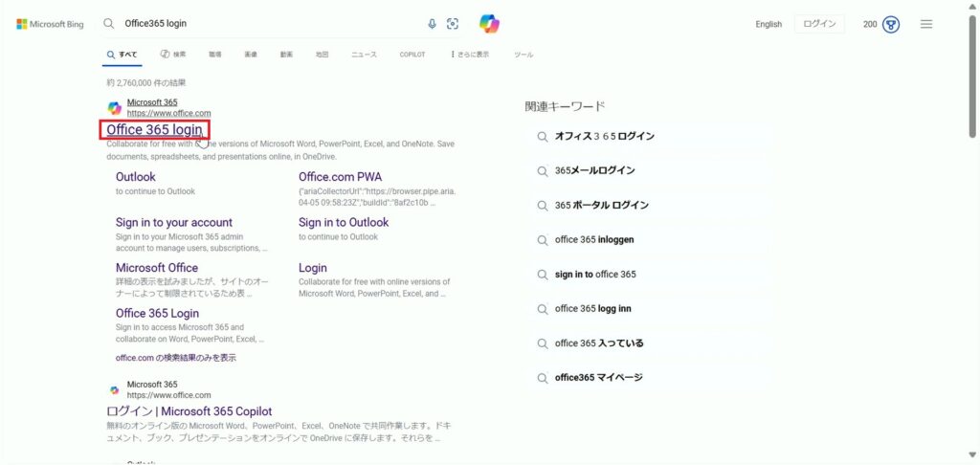
Task: Select the すべて tab
Action: (122, 55)
